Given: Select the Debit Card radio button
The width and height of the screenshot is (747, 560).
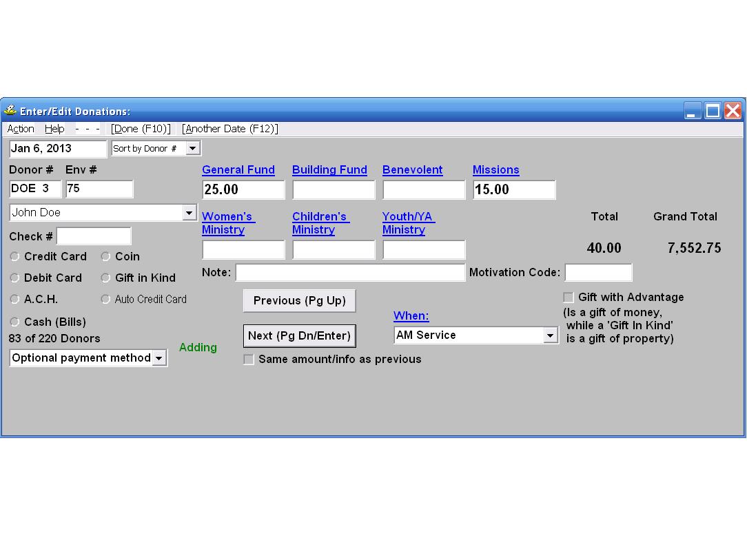Looking at the screenshot, I should point(14,278).
